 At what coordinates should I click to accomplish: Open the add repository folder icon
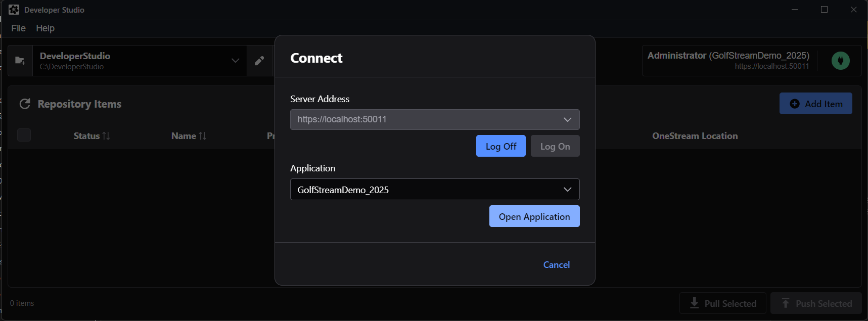click(x=20, y=61)
